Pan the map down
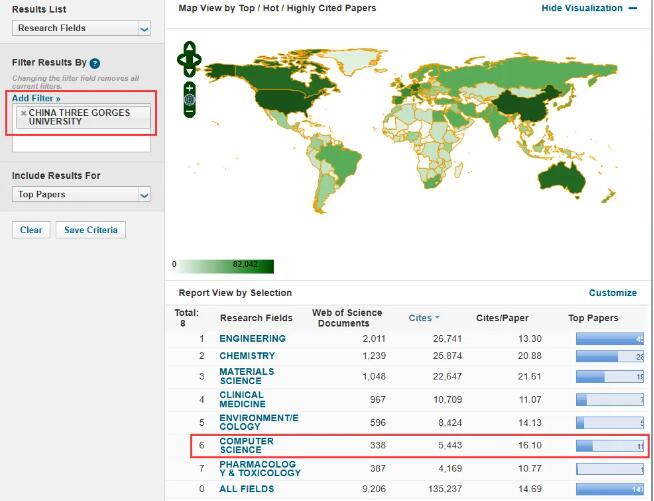 tap(190, 72)
